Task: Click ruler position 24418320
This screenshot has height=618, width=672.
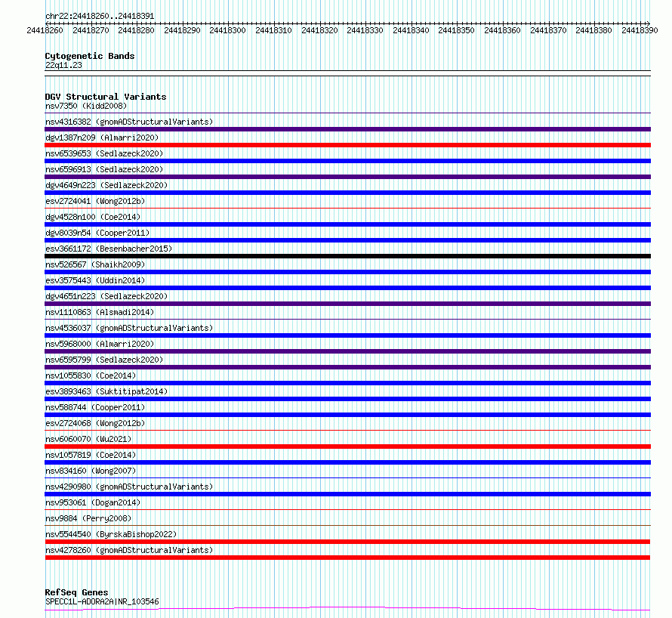Action: (319, 30)
